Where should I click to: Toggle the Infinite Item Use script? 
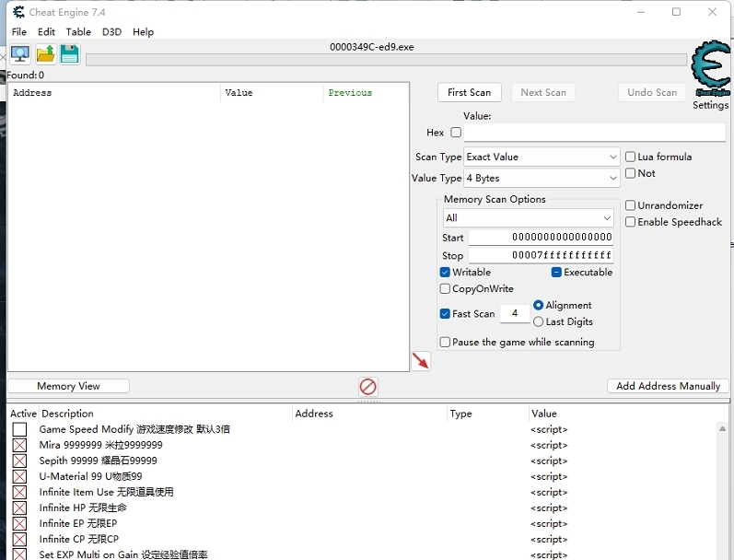tap(19, 492)
